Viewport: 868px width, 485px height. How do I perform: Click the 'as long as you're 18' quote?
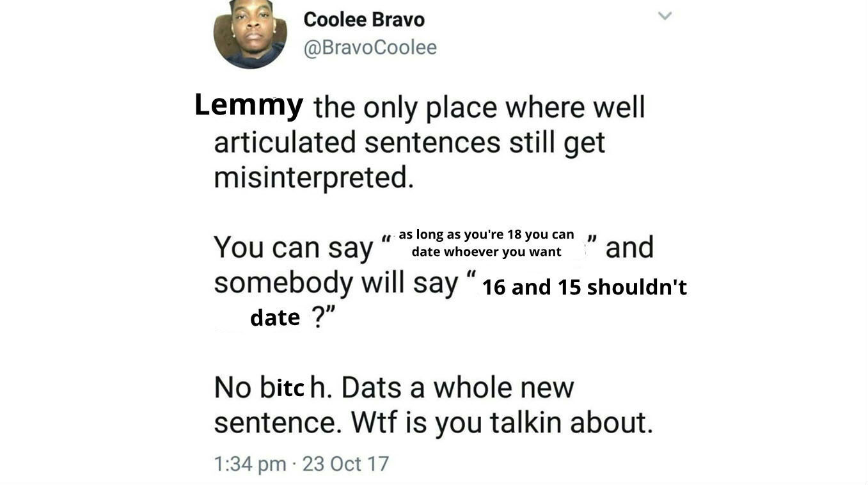[486, 243]
